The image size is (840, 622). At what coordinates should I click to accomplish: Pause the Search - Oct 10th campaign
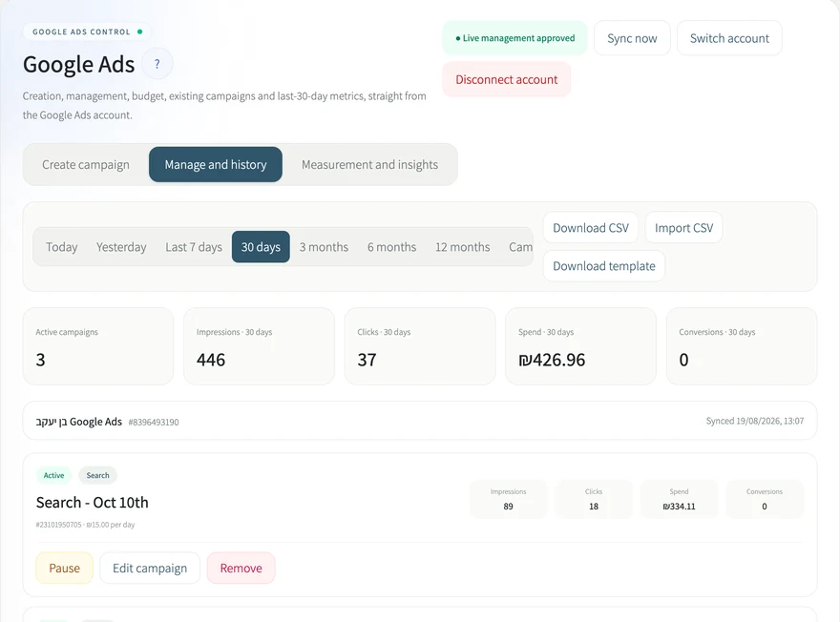click(x=64, y=568)
